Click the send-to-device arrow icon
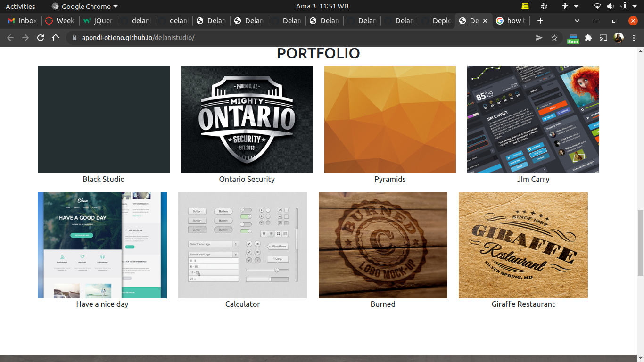Screen dimensions: 644x362 [x=539, y=38]
